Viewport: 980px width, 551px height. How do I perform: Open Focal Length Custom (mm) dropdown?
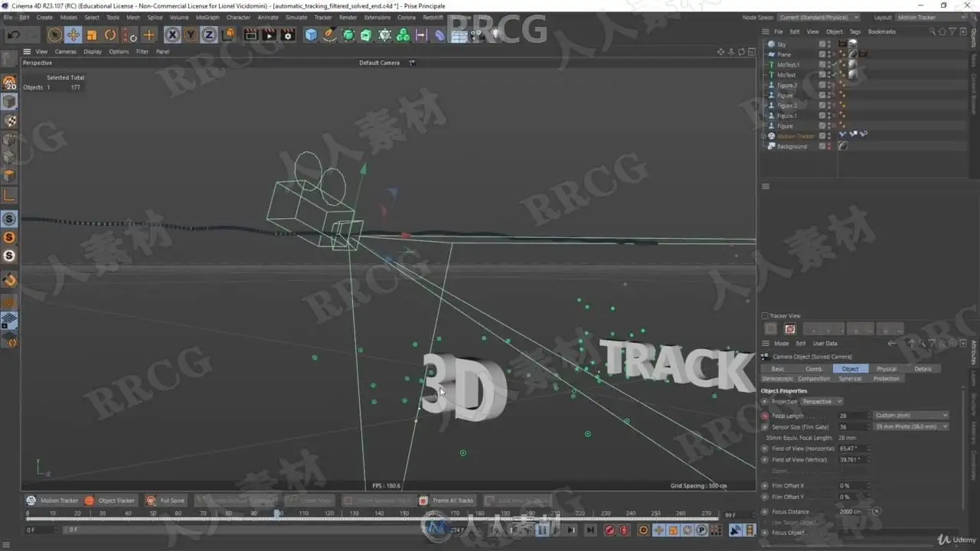tap(911, 416)
